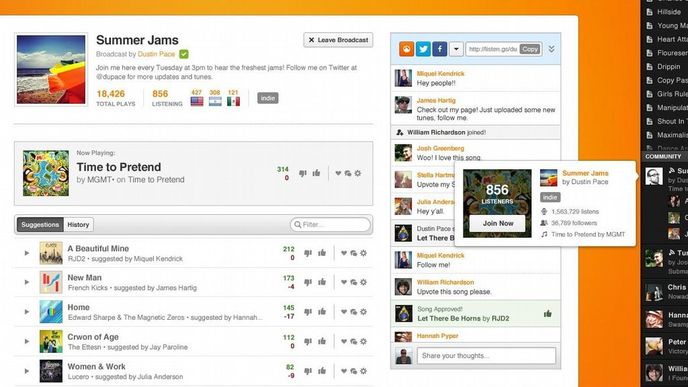Image resolution: width=688 pixels, height=387 pixels.
Task: Heart the Home track
Action: (344, 312)
